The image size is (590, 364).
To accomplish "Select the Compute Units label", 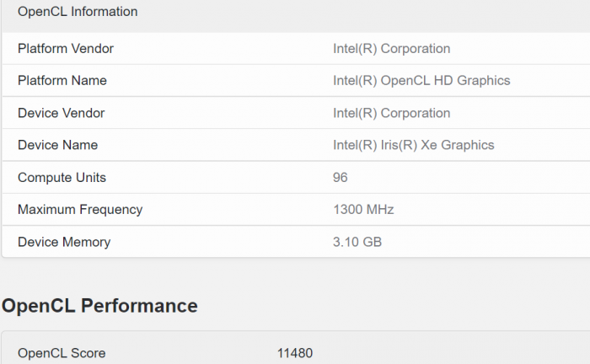I will [62, 178].
